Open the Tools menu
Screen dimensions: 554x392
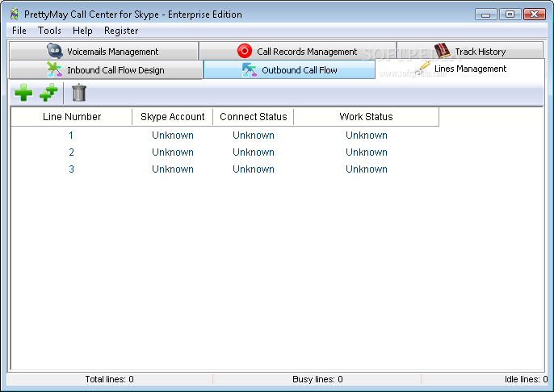pyautogui.click(x=49, y=31)
